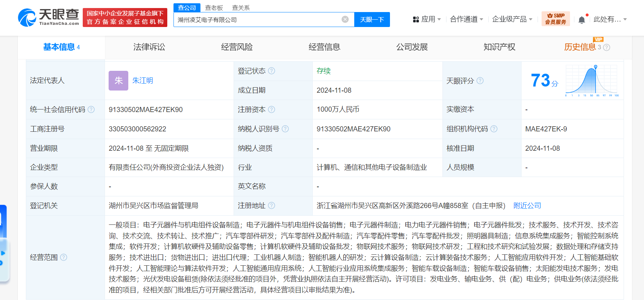The height and width of the screenshot is (300, 644).
Task: Click 2024-11-08 至 无固定期限 value
Action: point(149,148)
